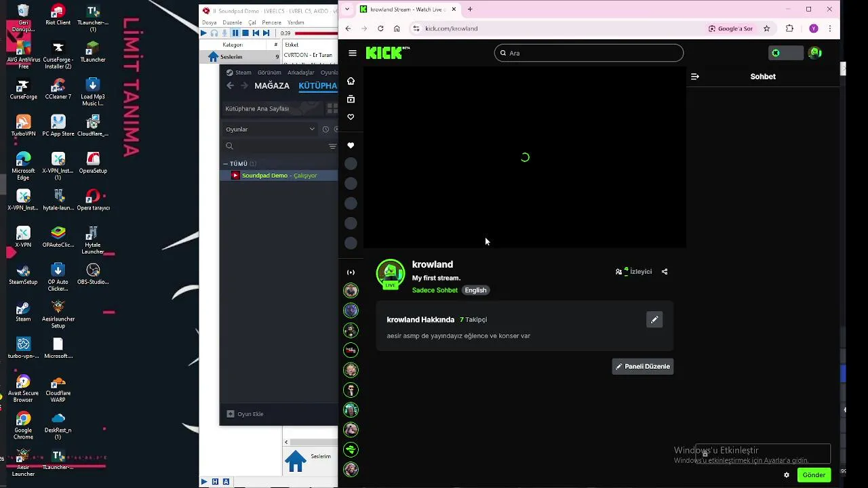Open the Kick profile avatar at top right
868x488 pixels.
click(x=816, y=53)
